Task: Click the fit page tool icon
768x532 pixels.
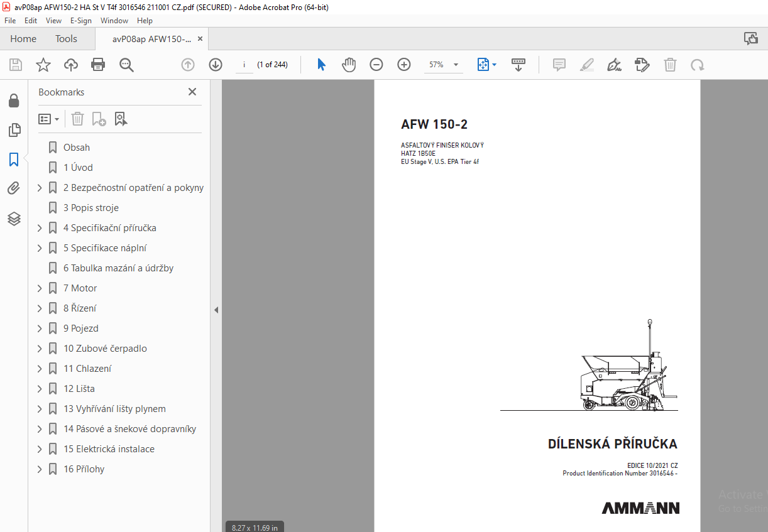Action: 483,65
